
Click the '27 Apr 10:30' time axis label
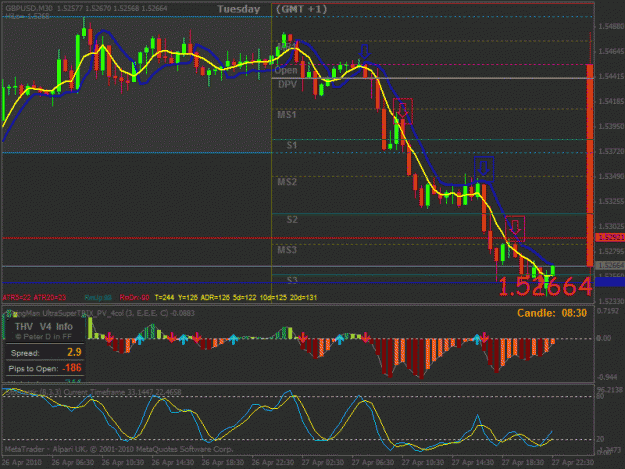coord(423,463)
